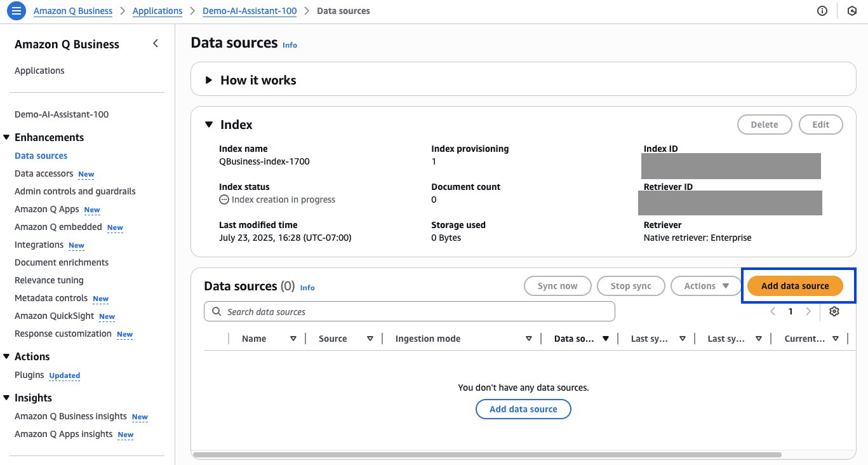Open Integrations in sidebar
Viewport: 868px width, 465px height.
tap(39, 245)
